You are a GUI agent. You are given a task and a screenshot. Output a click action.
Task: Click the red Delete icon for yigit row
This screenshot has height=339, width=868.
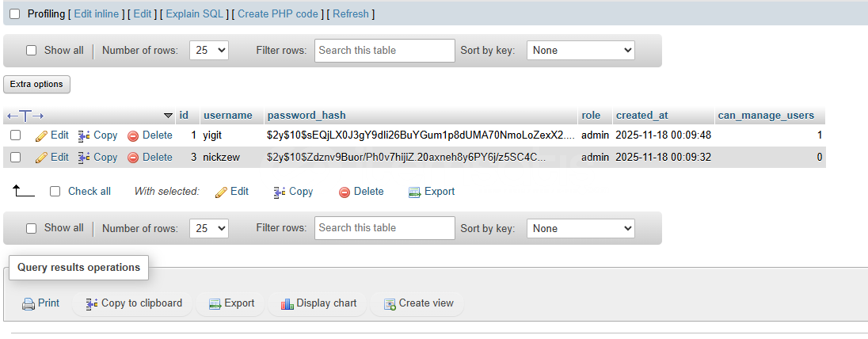pyautogui.click(x=133, y=135)
